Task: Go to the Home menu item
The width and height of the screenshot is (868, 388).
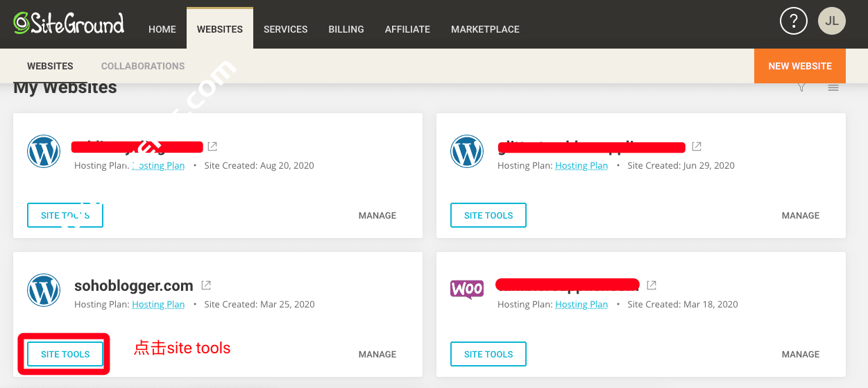Action: [x=162, y=29]
